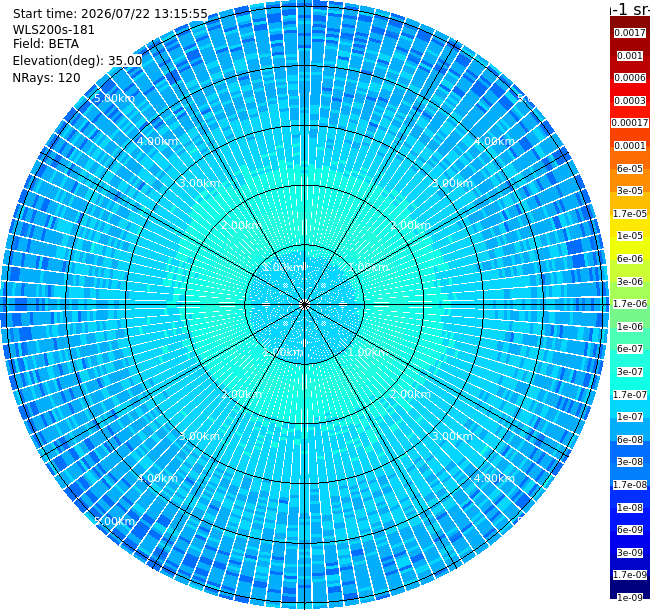Click the 1e-09 bottom colorbar label

(630, 597)
